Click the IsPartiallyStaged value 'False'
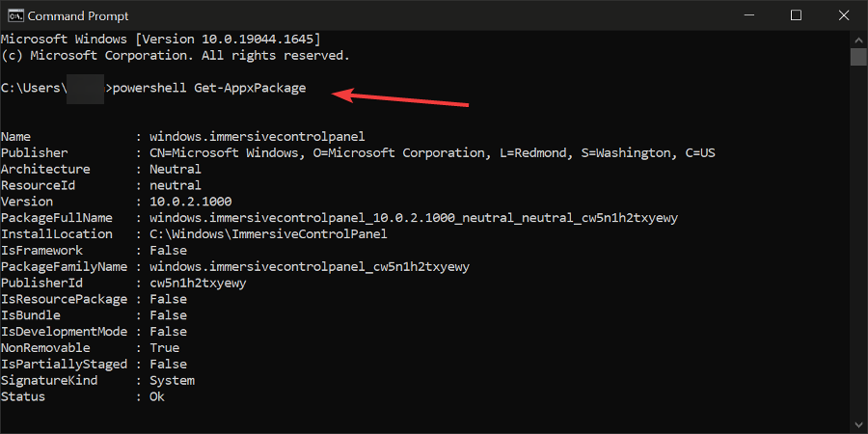The width and height of the screenshot is (868, 434). pyautogui.click(x=168, y=365)
